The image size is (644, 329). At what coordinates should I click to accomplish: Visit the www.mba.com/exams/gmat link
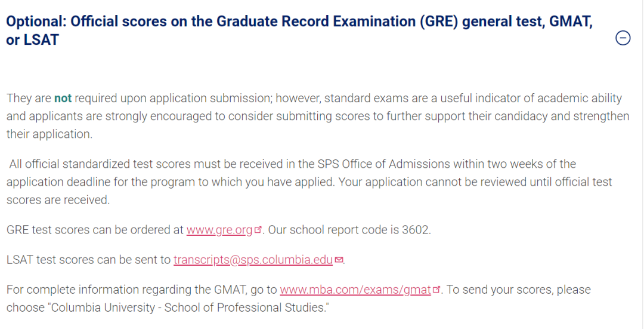pyautogui.click(x=355, y=290)
